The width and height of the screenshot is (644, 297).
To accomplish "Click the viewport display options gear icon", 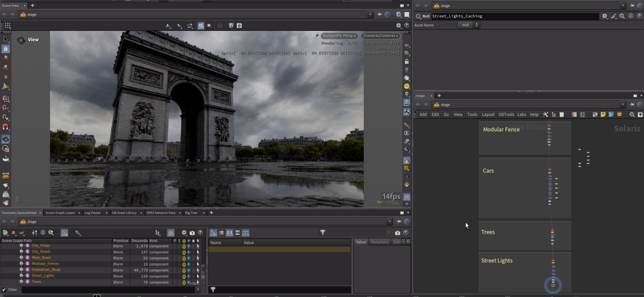I will click(x=399, y=25).
